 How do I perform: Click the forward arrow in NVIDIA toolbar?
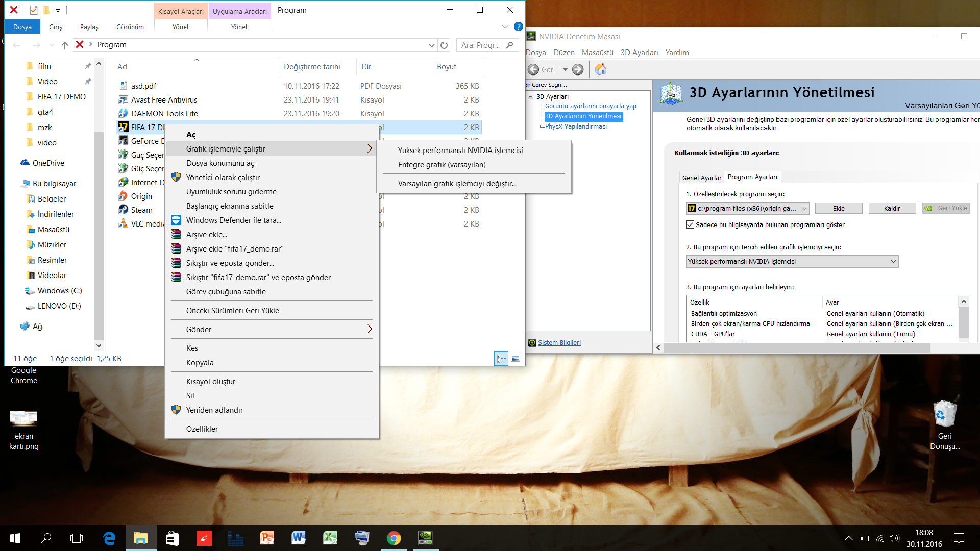(578, 69)
